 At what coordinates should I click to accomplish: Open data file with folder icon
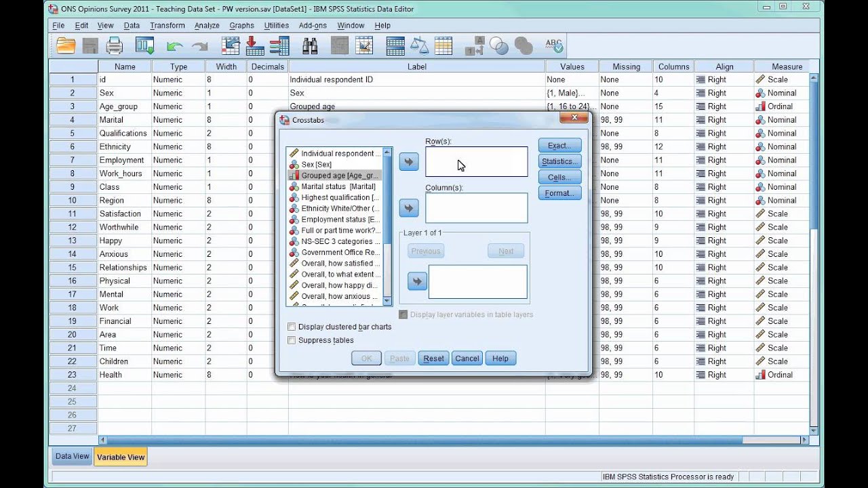pos(66,46)
